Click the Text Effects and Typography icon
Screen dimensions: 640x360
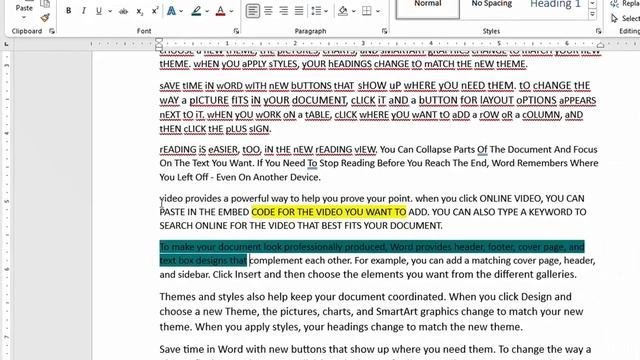coord(171,11)
